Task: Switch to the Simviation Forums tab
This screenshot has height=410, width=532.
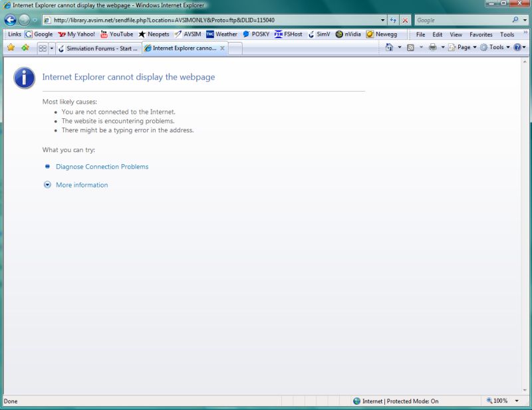Action: coord(98,49)
